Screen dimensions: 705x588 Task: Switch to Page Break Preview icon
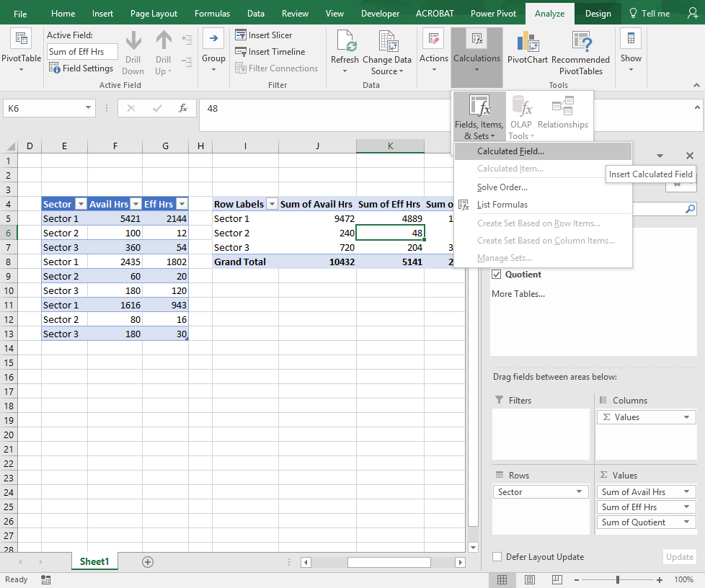[x=557, y=580]
